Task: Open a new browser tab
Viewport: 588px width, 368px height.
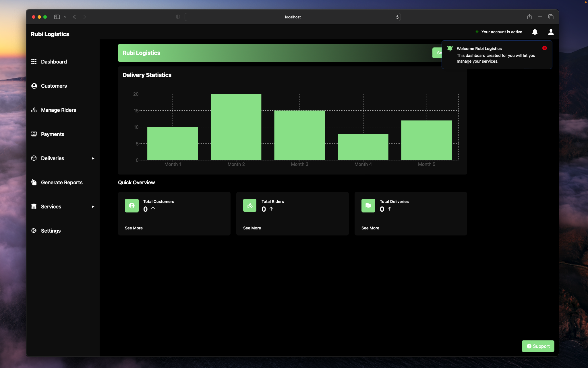Action: [x=540, y=17]
